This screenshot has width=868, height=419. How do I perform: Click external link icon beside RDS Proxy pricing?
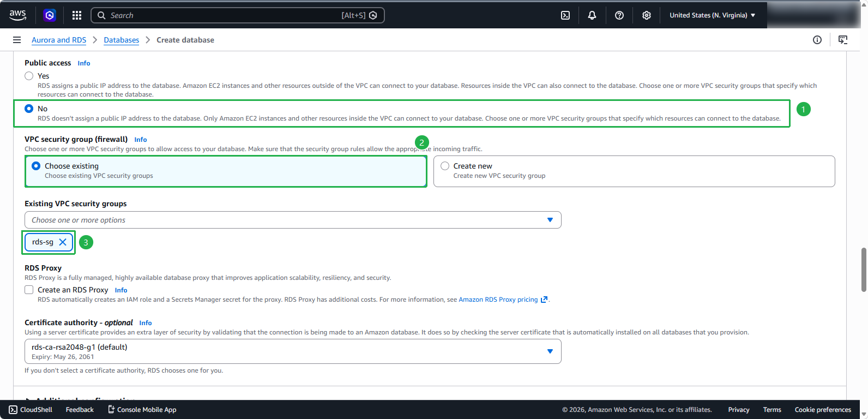coord(544,300)
